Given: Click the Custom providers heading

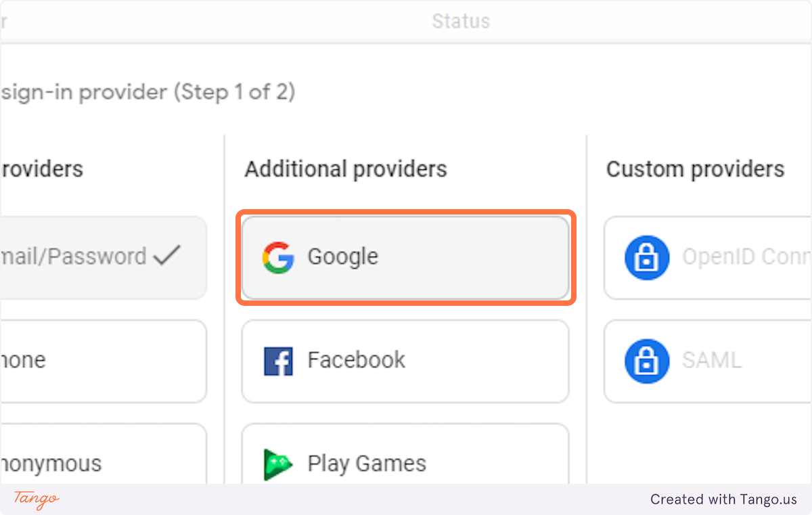Looking at the screenshot, I should pyautogui.click(x=695, y=169).
